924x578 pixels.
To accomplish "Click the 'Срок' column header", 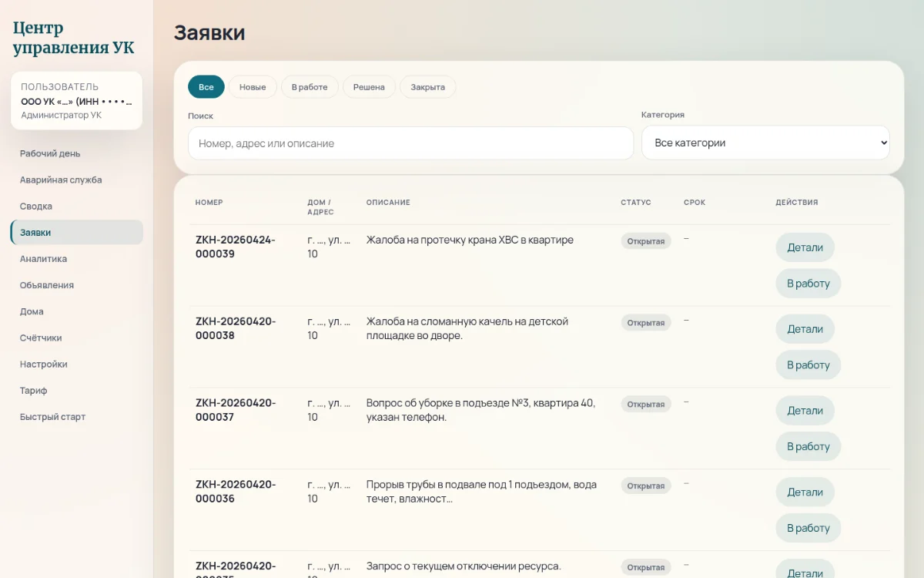I will pyautogui.click(x=695, y=203).
